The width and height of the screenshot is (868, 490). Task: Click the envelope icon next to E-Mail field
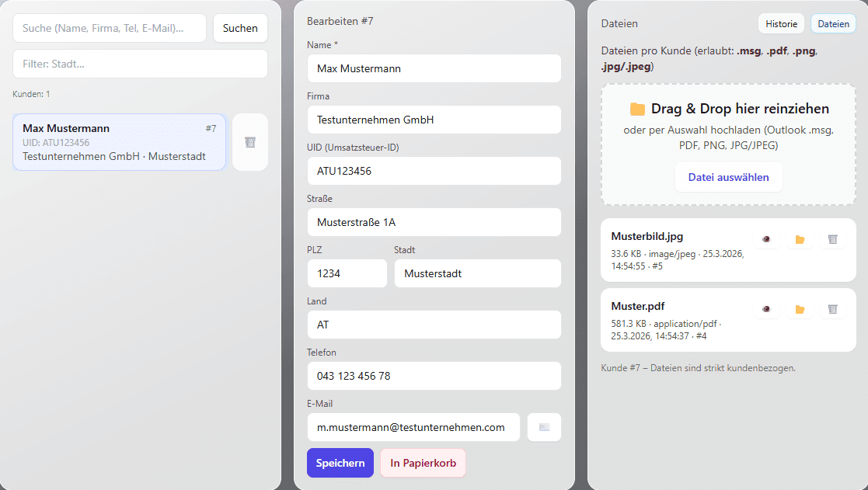tap(544, 427)
